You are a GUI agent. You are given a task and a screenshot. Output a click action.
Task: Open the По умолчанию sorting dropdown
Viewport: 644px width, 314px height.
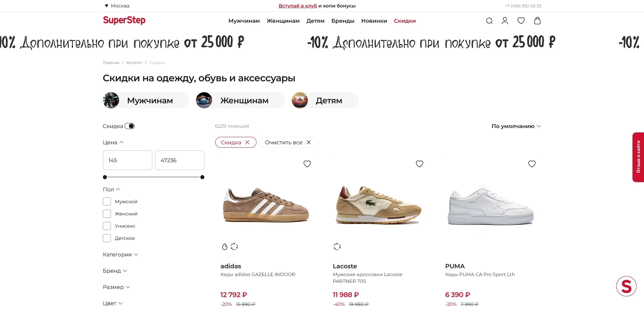[x=516, y=126]
